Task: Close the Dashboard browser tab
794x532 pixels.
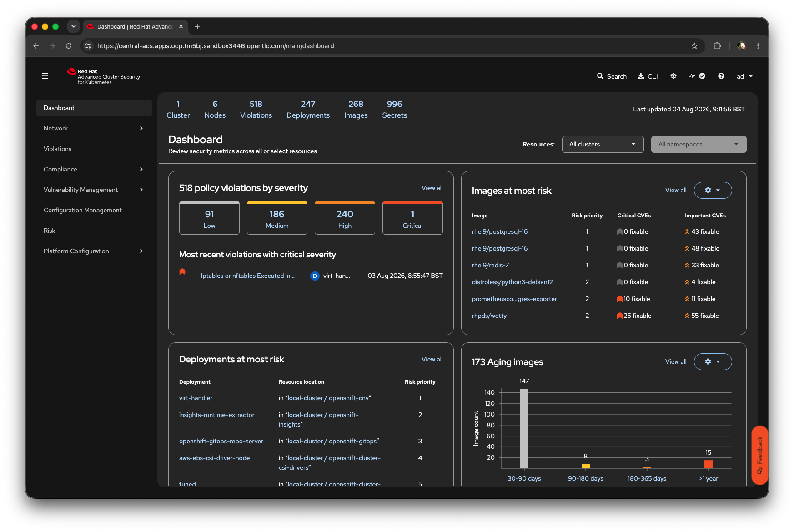Action: 181,26
